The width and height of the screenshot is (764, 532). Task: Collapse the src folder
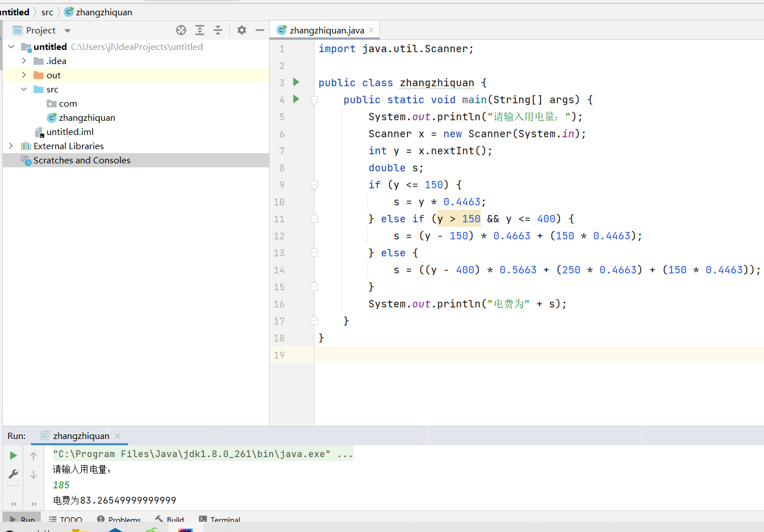(24, 89)
